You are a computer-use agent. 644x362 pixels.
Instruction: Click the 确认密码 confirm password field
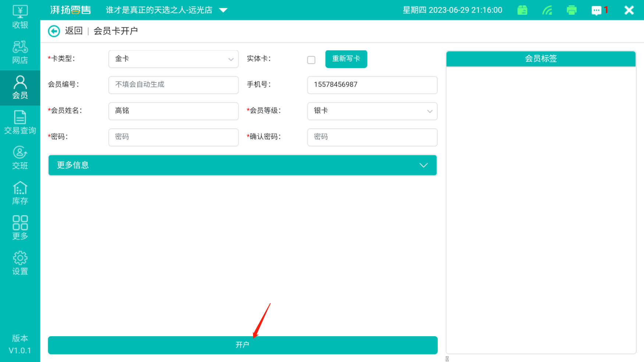pos(372,137)
